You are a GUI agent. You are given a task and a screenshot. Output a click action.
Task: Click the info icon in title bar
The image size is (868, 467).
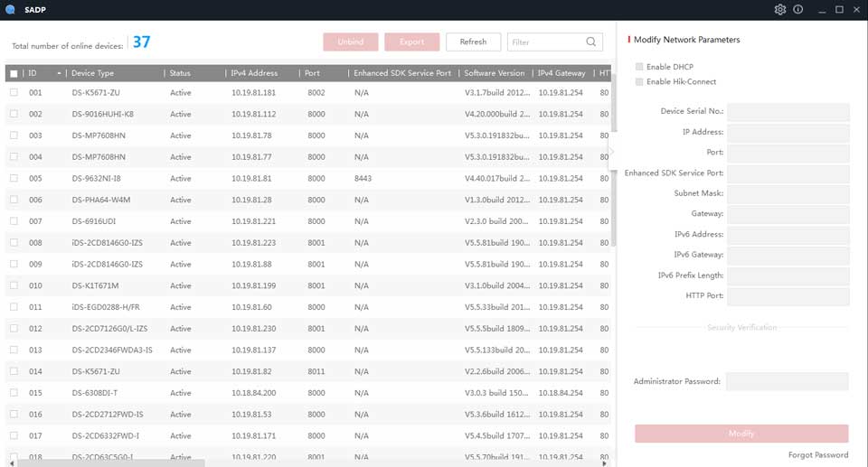pyautogui.click(x=798, y=9)
